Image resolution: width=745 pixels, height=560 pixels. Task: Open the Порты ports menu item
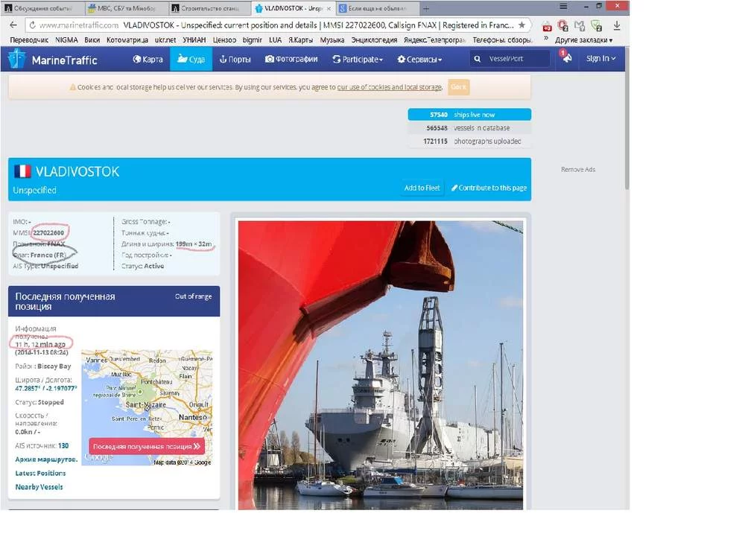click(235, 60)
